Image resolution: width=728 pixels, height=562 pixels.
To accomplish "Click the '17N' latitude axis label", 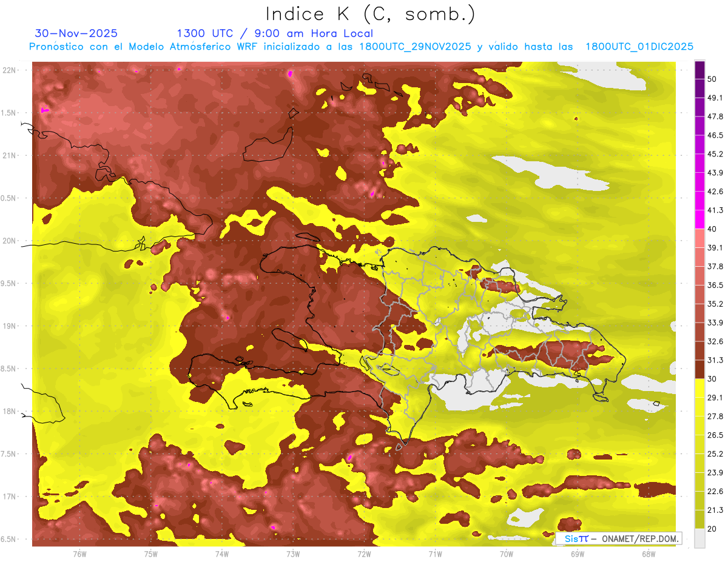I will click(x=10, y=497).
